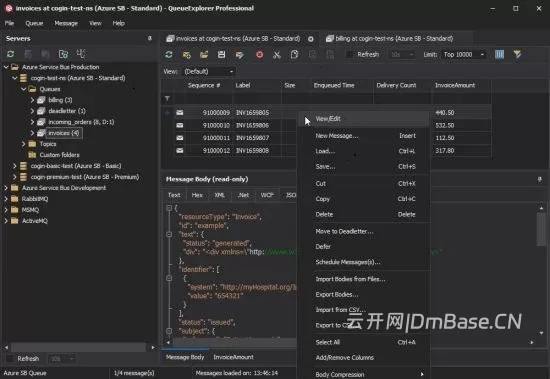Expand the Topics folder

24,144
